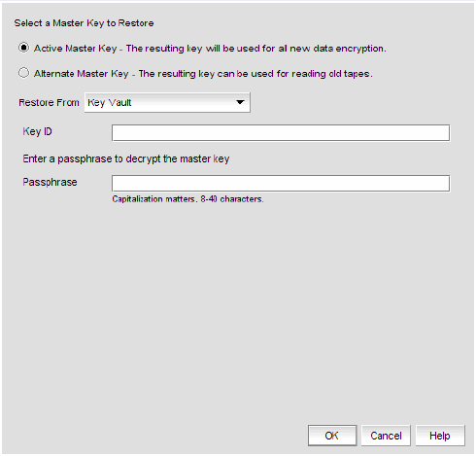This screenshot has height=456, width=476.
Task: Click the 'Active Master Key' label text
Action: coord(76,49)
